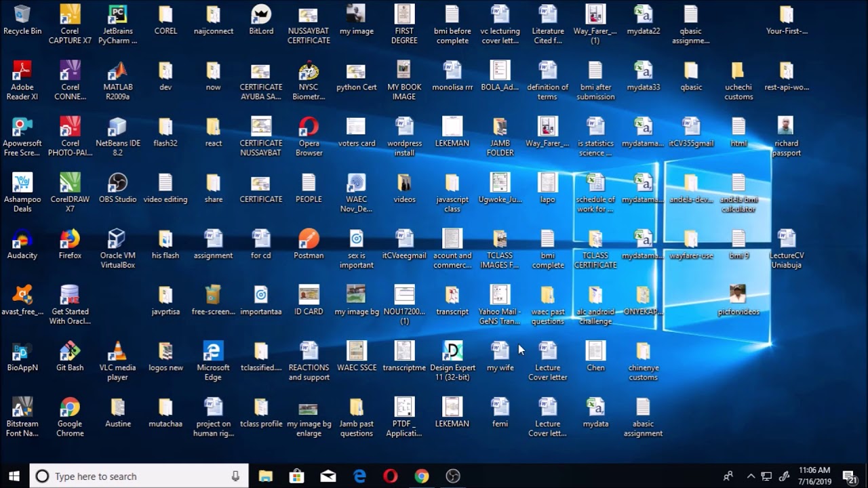
Task: Click the MATLAB R2009a icon
Action: (x=117, y=81)
